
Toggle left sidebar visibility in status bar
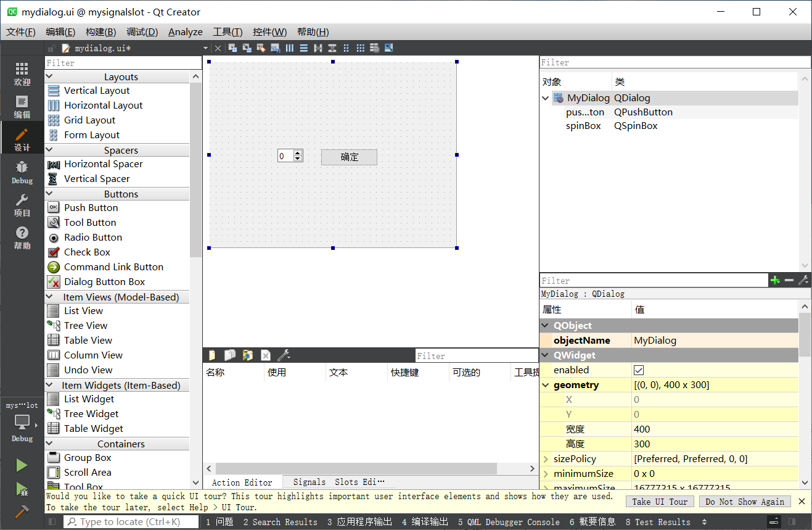pos(52,522)
